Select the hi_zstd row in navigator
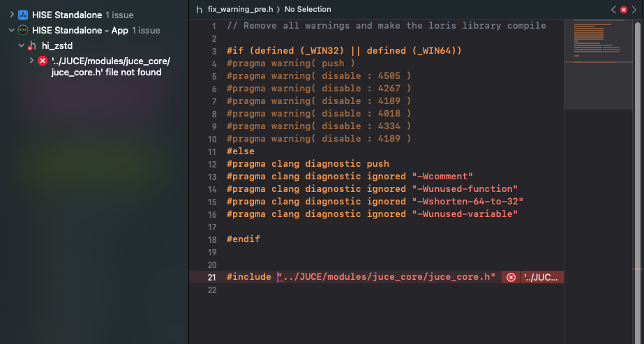 click(x=57, y=45)
